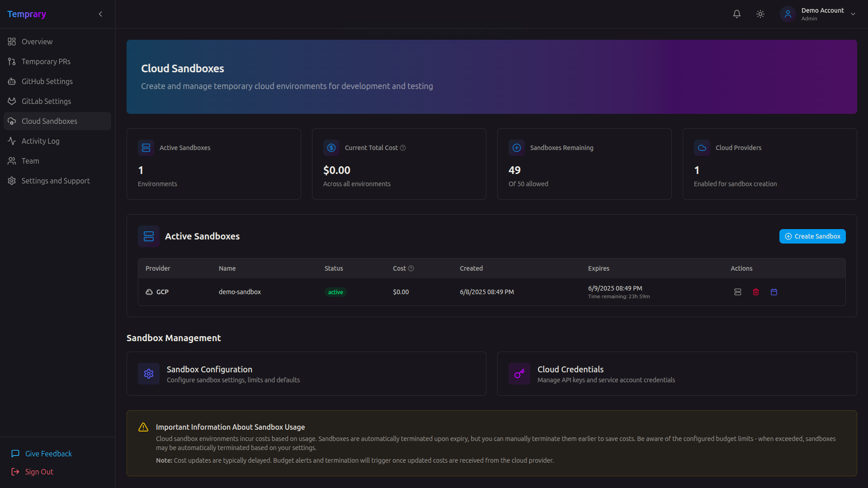Click the Name column header

(x=227, y=268)
